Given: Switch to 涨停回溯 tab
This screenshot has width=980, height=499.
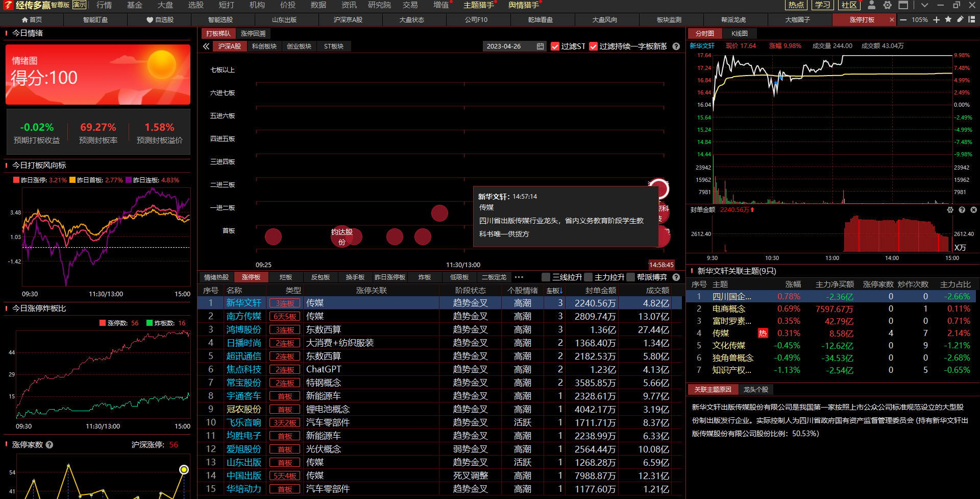Looking at the screenshot, I should [253, 34].
